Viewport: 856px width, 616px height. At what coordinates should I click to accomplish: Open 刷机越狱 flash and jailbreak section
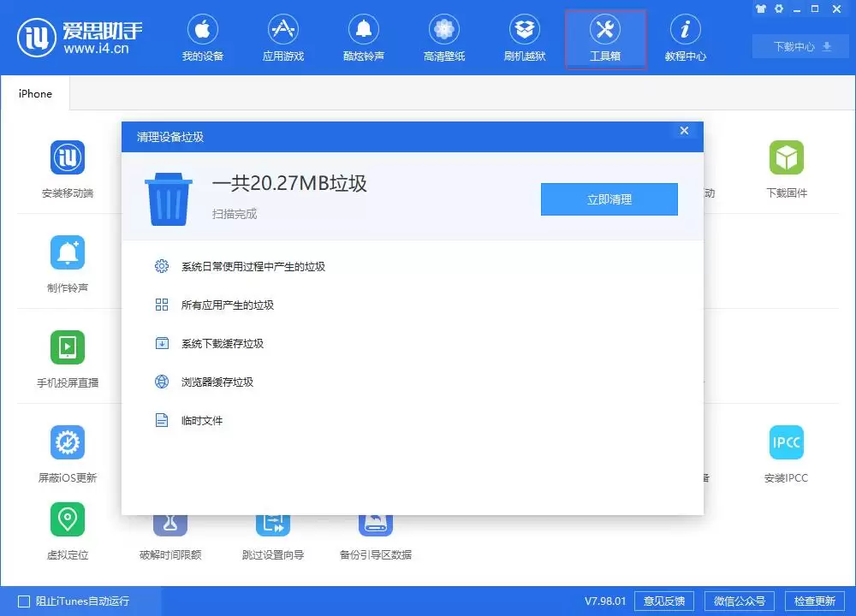[x=525, y=38]
